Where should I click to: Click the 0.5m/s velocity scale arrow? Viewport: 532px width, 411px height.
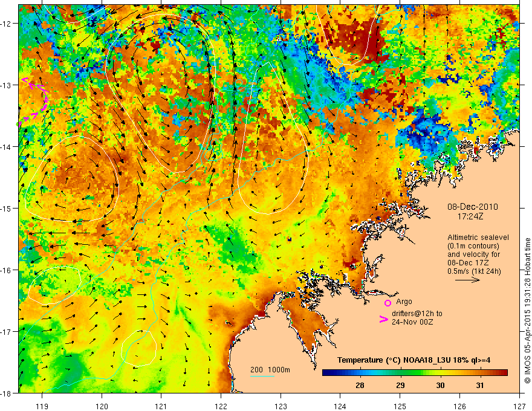[467, 280]
